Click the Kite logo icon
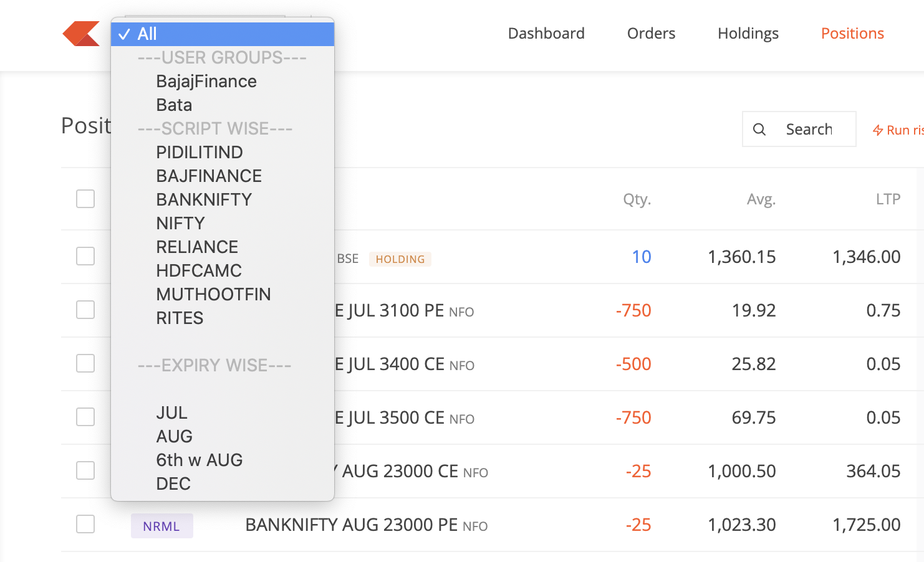This screenshot has height=562, width=924. click(81, 34)
